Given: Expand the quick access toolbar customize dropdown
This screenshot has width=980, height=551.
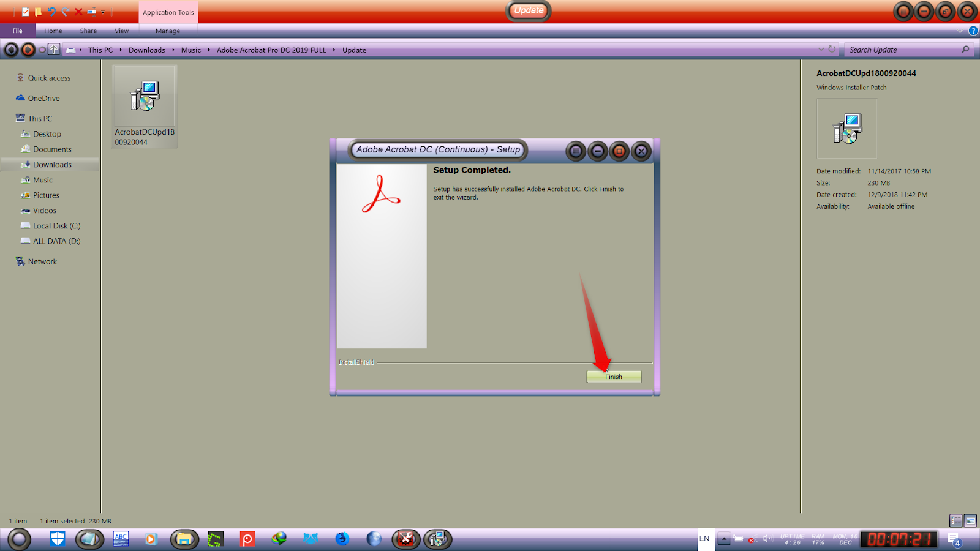Looking at the screenshot, I should [x=103, y=11].
